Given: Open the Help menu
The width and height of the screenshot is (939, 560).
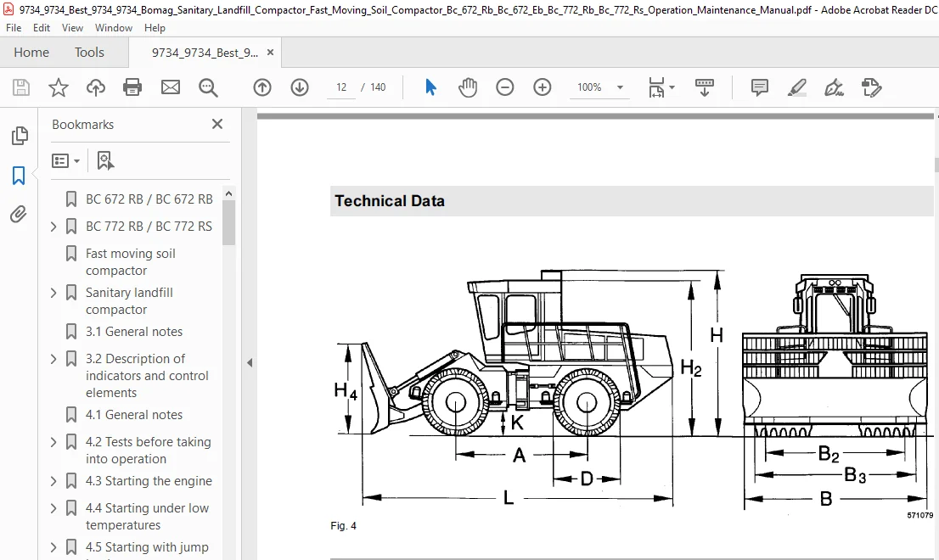Looking at the screenshot, I should 155,28.
